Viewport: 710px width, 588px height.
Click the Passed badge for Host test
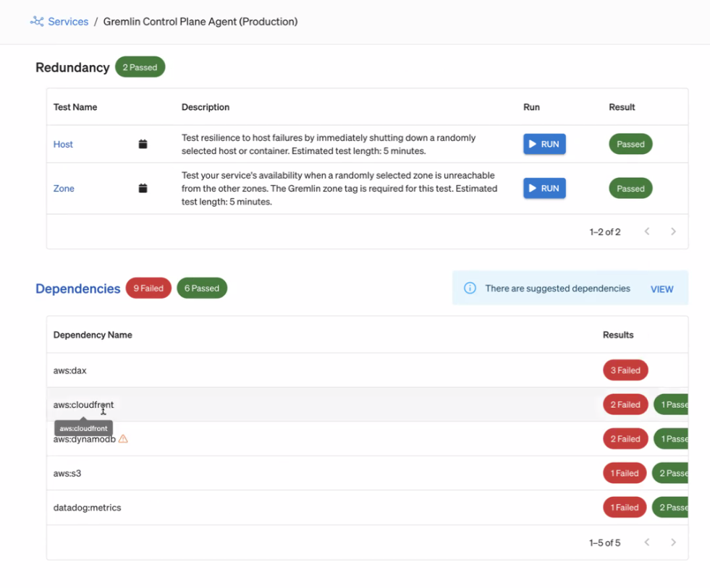point(630,144)
